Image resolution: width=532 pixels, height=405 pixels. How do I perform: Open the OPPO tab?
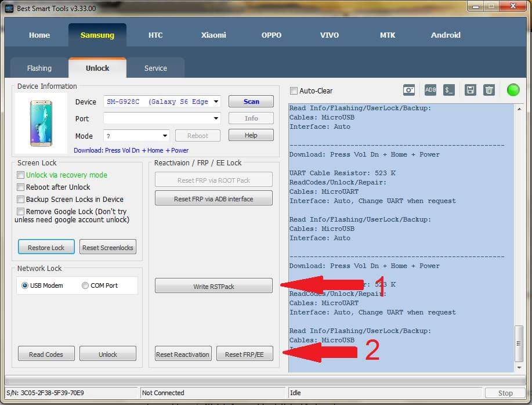tap(272, 35)
